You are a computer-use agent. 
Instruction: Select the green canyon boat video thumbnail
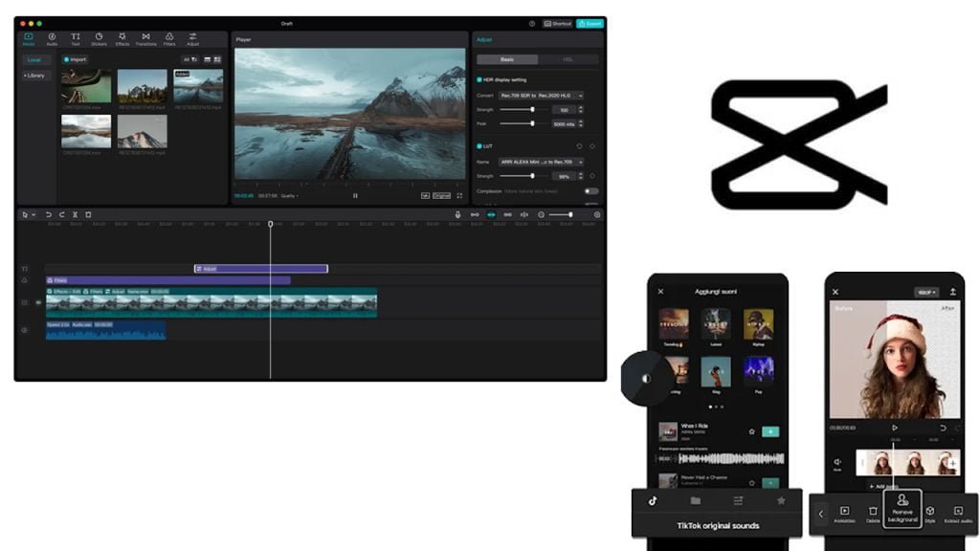[86, 86]
